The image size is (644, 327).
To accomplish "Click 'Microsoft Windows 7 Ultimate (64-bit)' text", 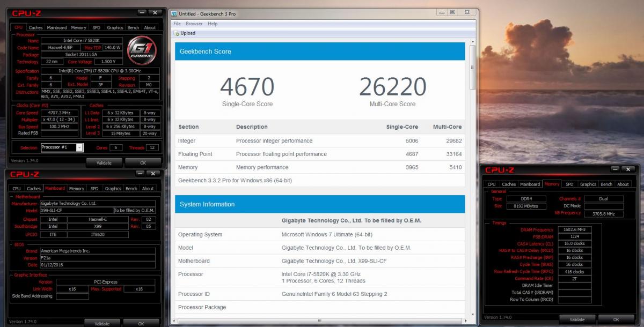I will click(x=327, y=235).
